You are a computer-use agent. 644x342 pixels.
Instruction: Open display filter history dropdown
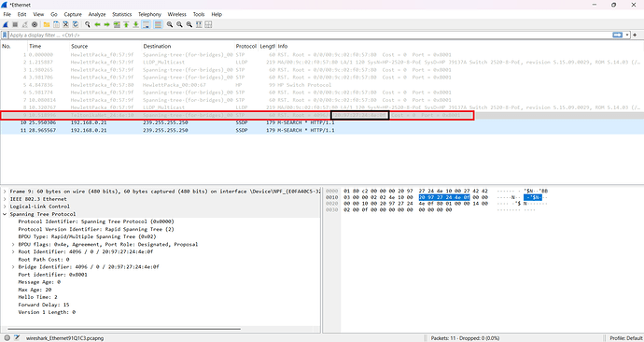pos(627,36)
